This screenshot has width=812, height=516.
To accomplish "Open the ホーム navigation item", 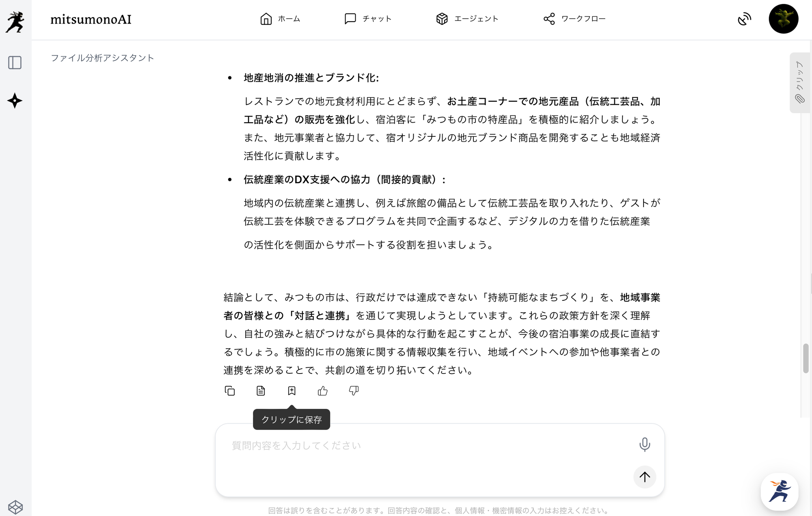I will coord(280,19).
